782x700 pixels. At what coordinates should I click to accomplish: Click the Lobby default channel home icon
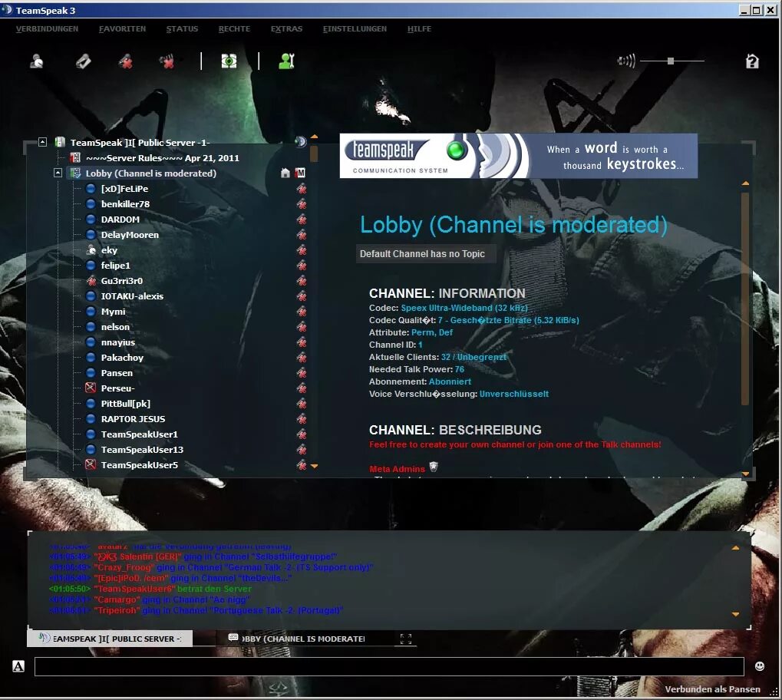click(x=285, y=173)
